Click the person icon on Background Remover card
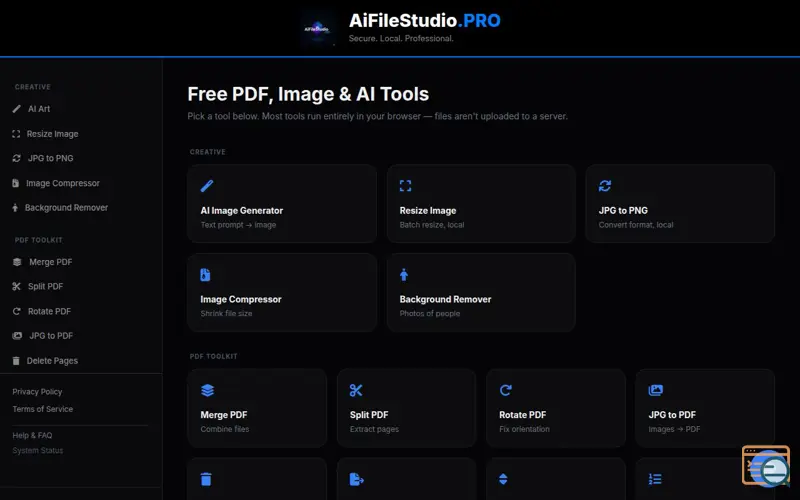800x500 pixels. (404, 274)
